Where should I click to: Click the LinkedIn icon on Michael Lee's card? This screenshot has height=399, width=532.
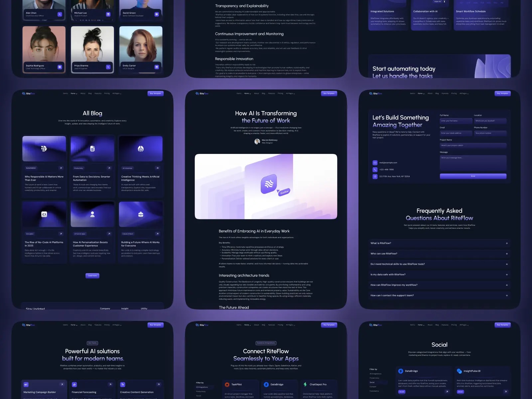tap(108, 14)
